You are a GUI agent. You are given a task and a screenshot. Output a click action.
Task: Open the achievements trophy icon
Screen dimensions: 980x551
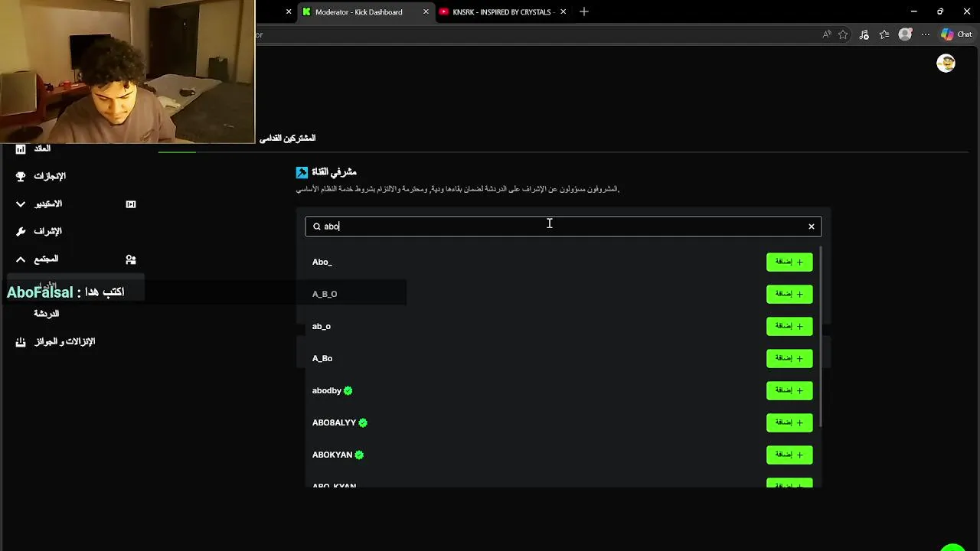tap(21, 176)
